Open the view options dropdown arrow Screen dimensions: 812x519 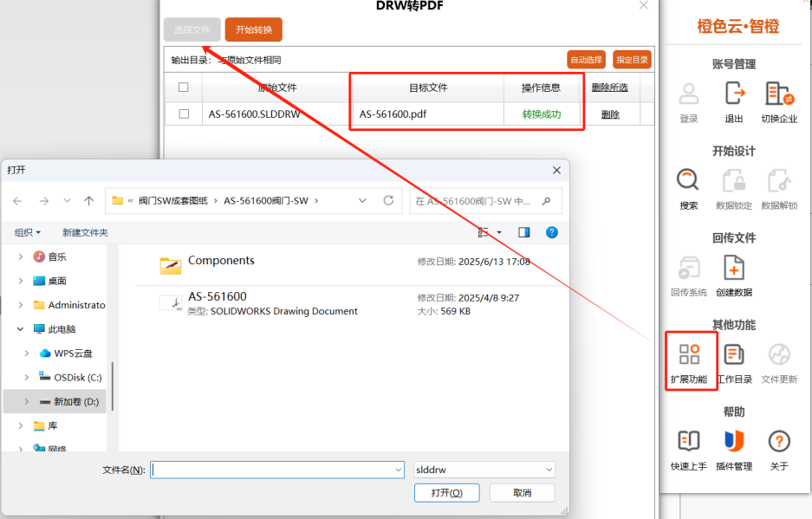click(x=499, y=232)
